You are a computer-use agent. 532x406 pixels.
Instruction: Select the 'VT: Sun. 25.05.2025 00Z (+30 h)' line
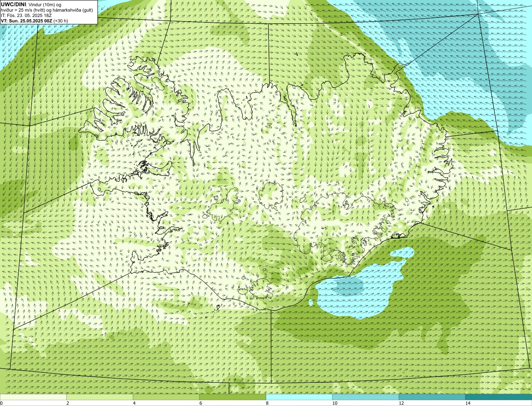(x=34, y=20)
